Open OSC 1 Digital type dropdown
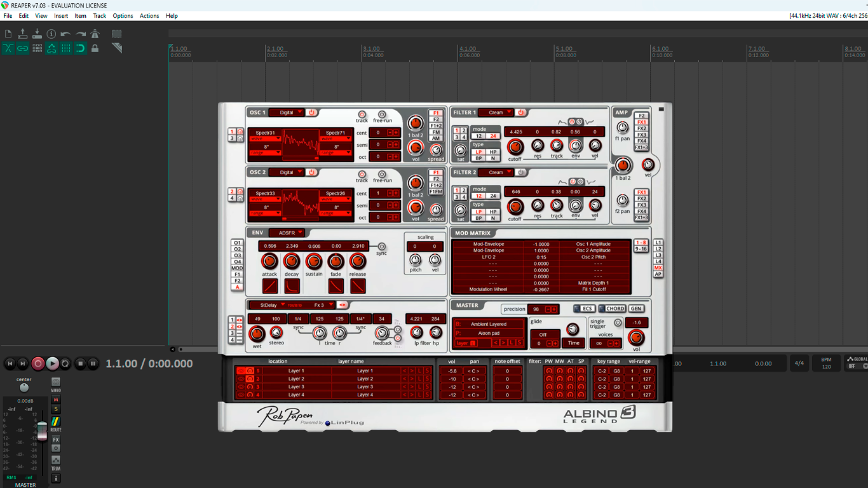Image resolution: width=868 pixels, height=488 pixels. point(287,112)
